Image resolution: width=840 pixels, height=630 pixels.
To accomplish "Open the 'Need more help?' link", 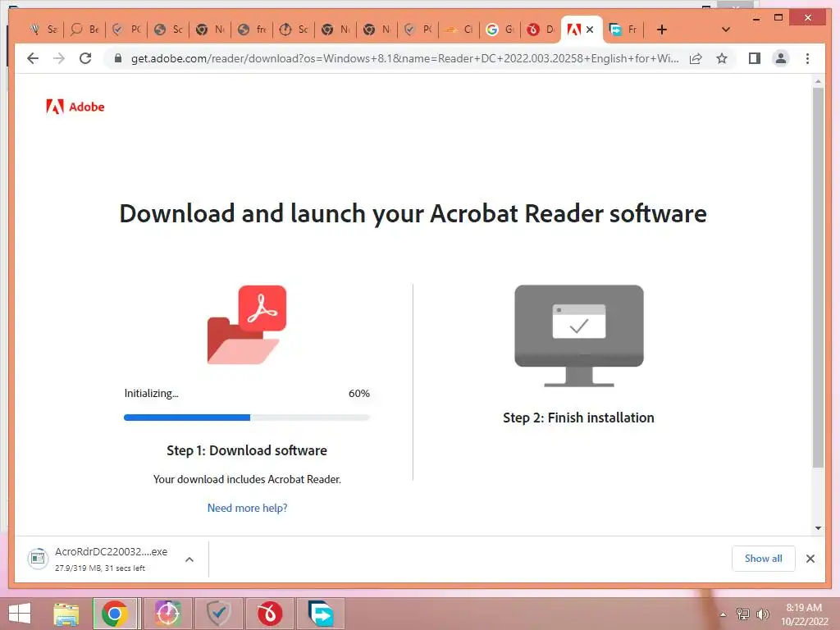I will [x=247, y=508].
